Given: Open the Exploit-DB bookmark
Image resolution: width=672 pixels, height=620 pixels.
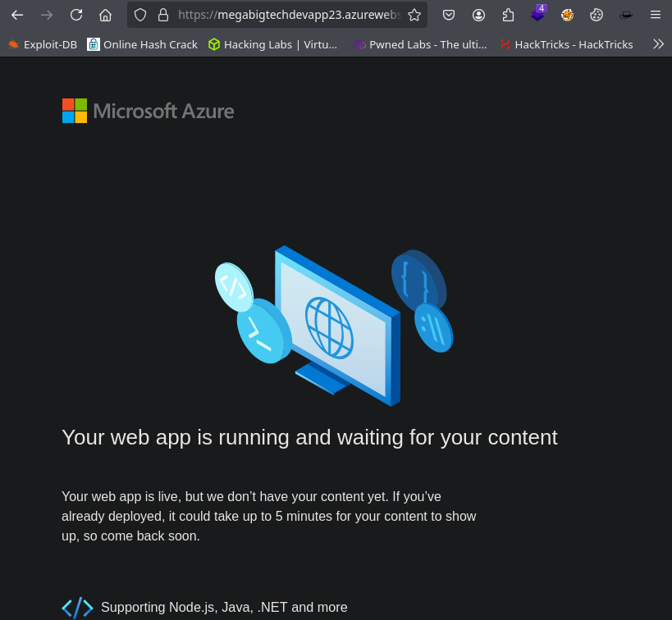Looking at the screenshot, I should point(43,44).
